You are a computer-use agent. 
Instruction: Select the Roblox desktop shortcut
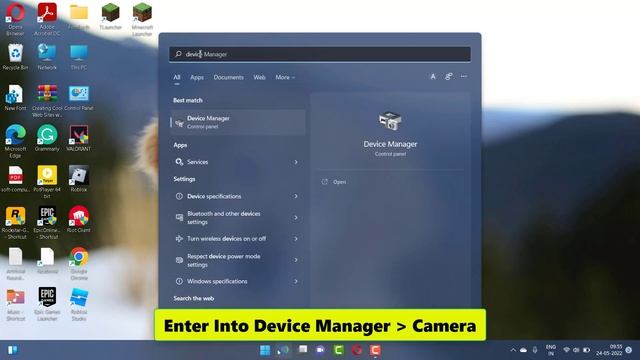click(79, 179)
